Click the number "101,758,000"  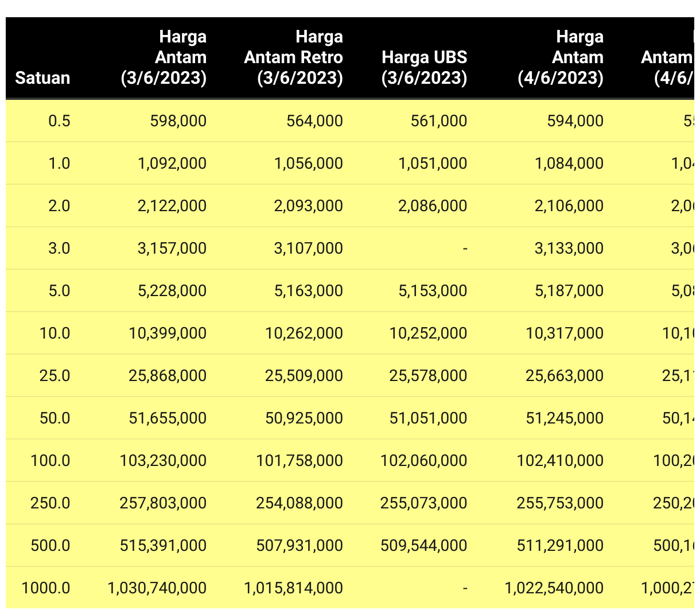point(300,460)
